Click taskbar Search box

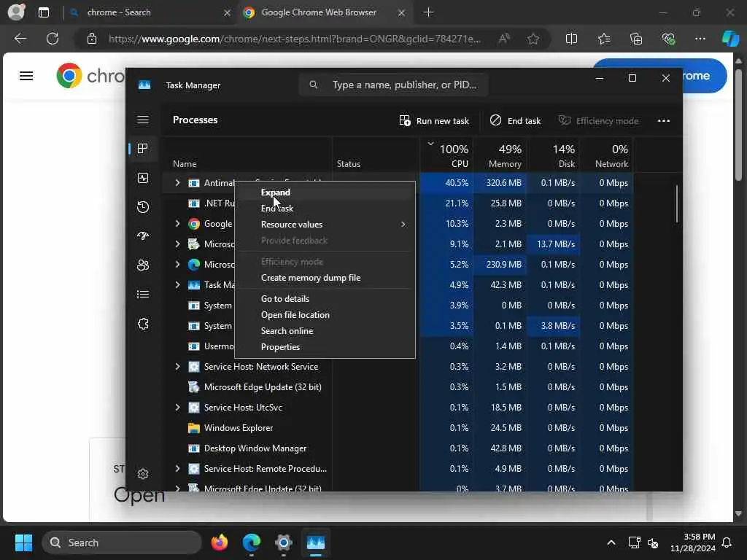(122, 542)
